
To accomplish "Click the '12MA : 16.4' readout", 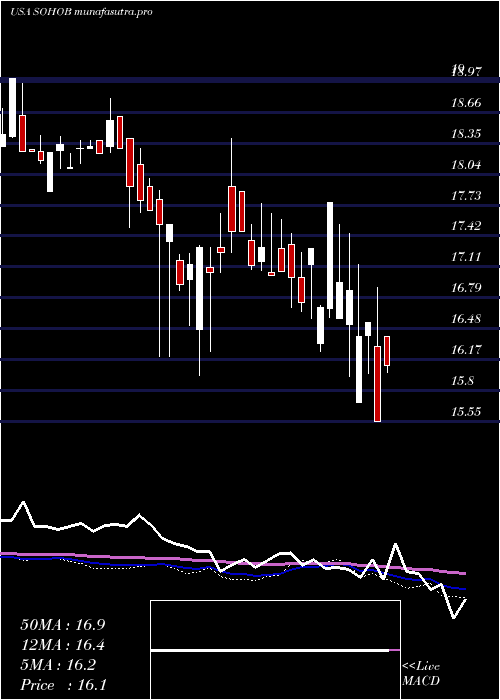I will tap(63, 645).
